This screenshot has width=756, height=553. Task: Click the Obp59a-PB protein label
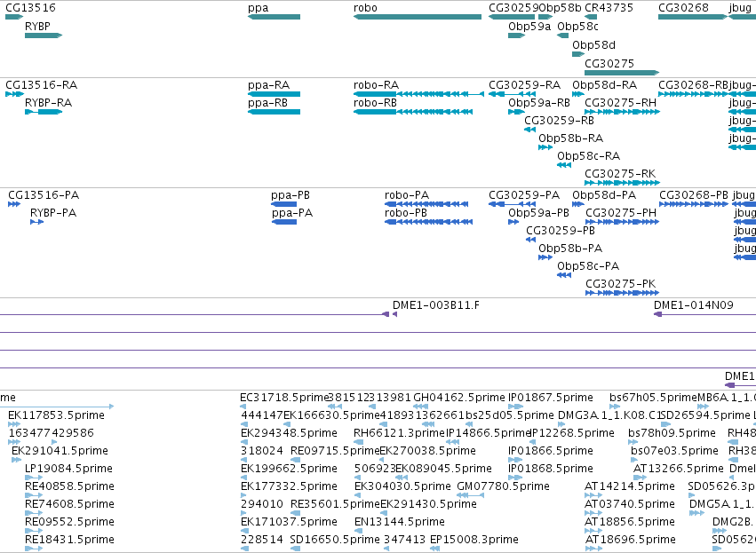(538, 213)
